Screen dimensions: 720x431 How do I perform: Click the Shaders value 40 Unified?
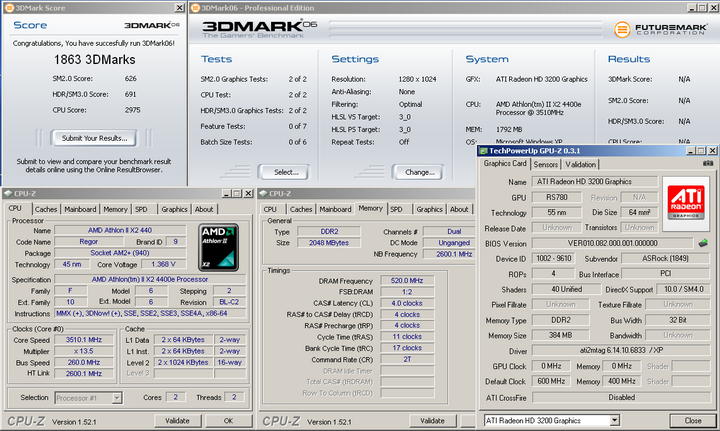coord(566,289)
